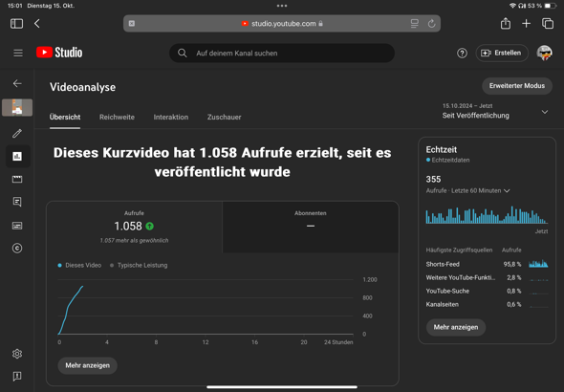
Task: Click the search magnifier icon
Action: pyautogui.click(x=183, y=54)
